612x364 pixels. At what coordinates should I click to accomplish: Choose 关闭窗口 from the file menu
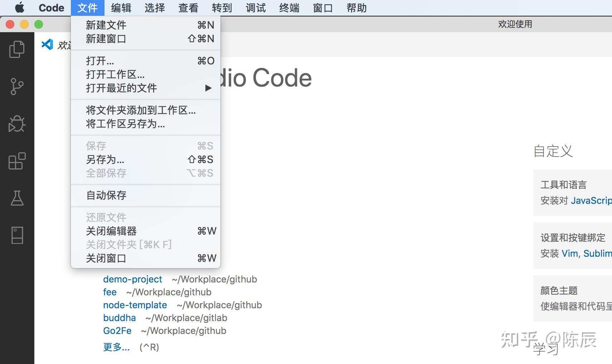146,258
